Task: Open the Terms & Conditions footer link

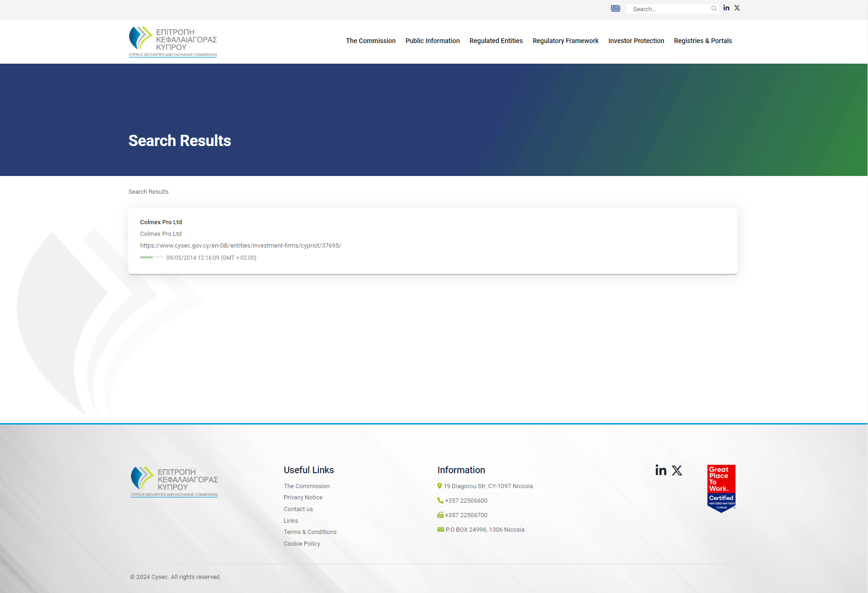Action: [x=310, y=532]
